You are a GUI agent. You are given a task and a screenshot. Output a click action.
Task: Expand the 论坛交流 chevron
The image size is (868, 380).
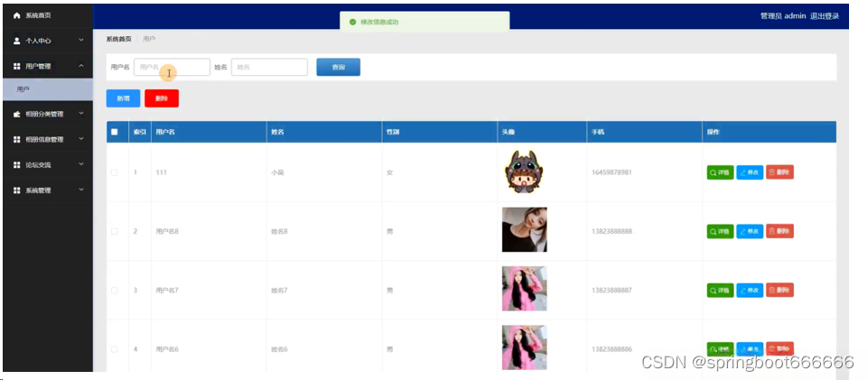point(81,164)
